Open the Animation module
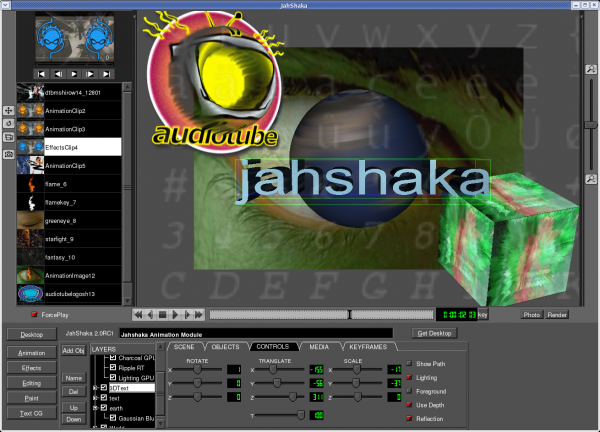This screenshot has height=432, width=600. (32, 353)
